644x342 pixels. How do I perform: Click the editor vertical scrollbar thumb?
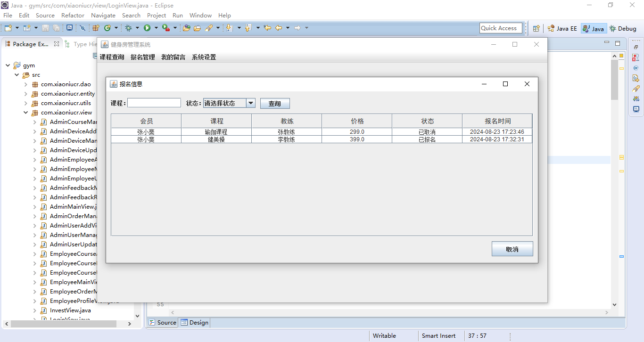pyautogui.click(x=614, y=79)
